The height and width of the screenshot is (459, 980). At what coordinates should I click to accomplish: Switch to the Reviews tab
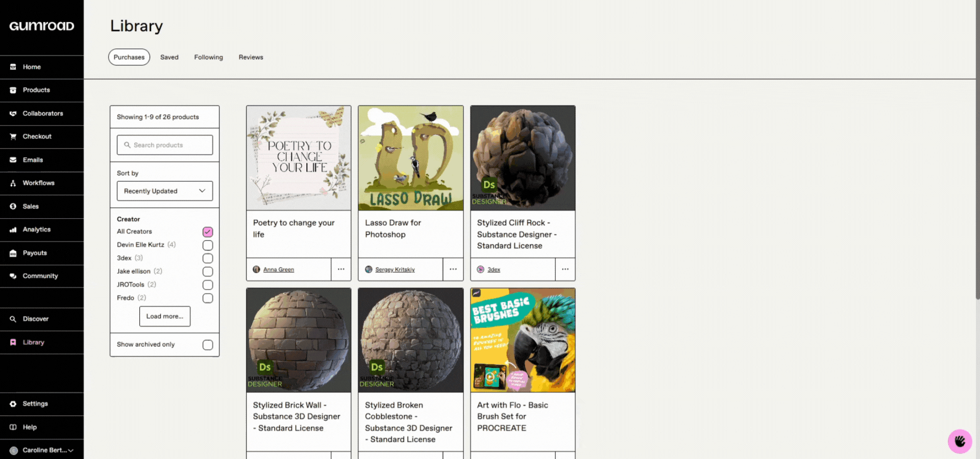pos(251,57)
